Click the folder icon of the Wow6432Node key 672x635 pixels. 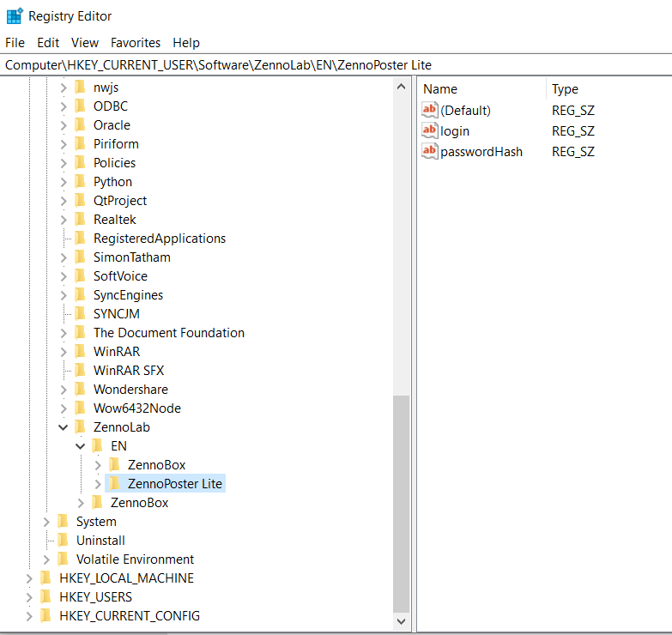80,408
